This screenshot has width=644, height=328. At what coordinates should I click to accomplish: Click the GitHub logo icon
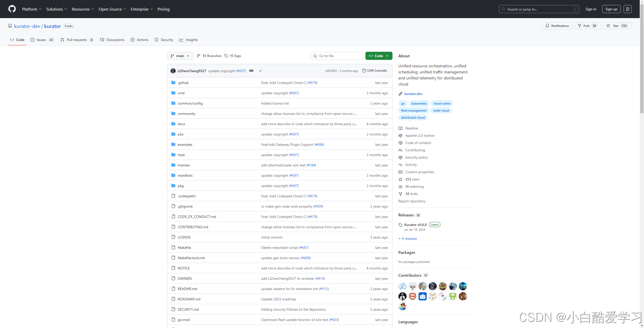click(12, 9)
